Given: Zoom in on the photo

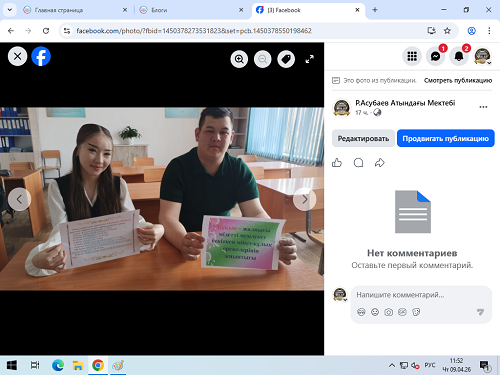Looking at the screenshot, I should point(239,59).
